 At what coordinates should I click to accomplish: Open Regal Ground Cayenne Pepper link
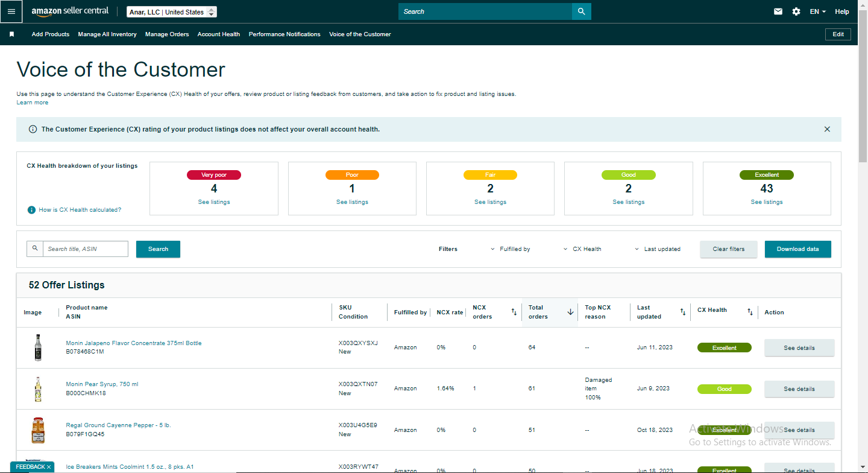(x=118, y=425)
